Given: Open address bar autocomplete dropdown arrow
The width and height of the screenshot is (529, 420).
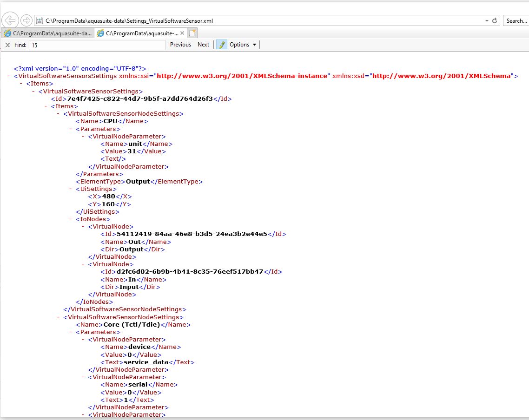Looking at the screenshot, I should click(486, 20).
